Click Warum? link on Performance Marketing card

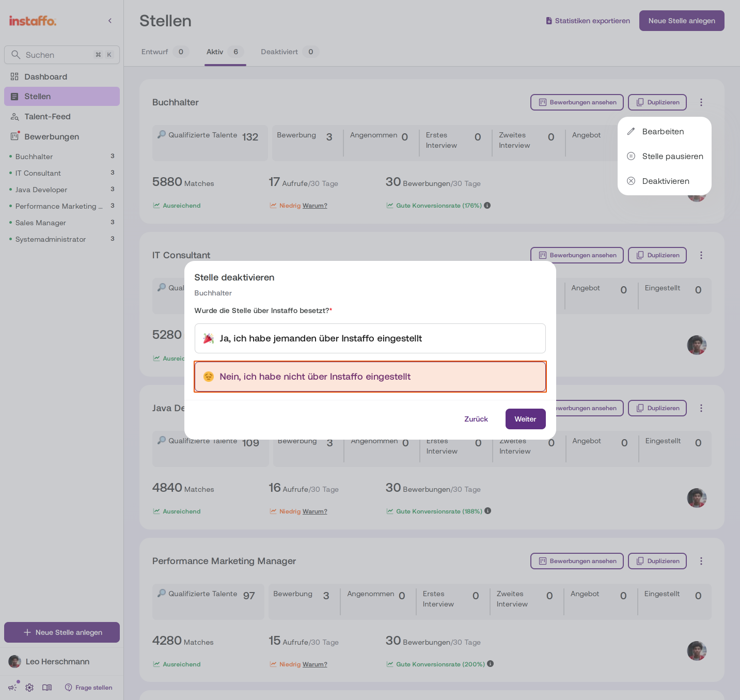coord(315,664)
